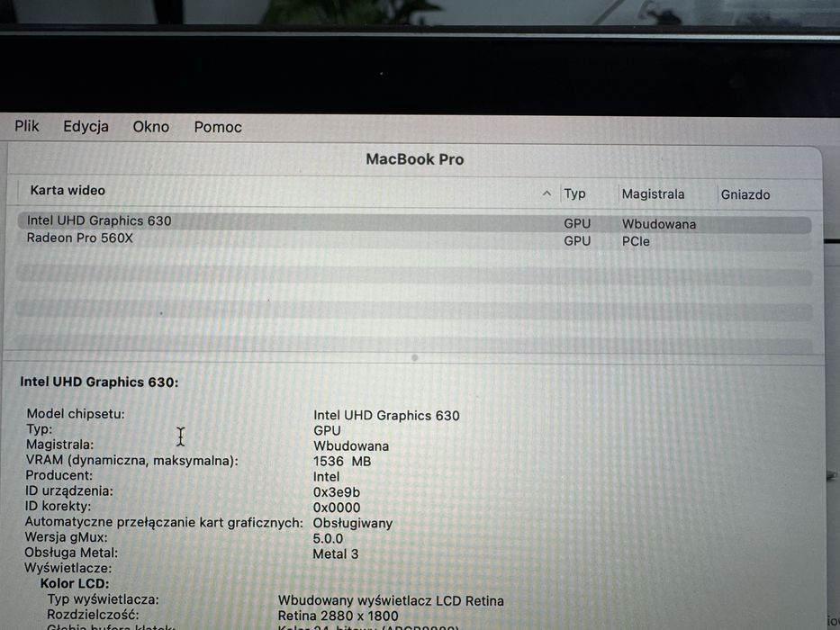840x630 pixels.
Task: Click the device ID value 0x3e9b
Action: point(337,492)
